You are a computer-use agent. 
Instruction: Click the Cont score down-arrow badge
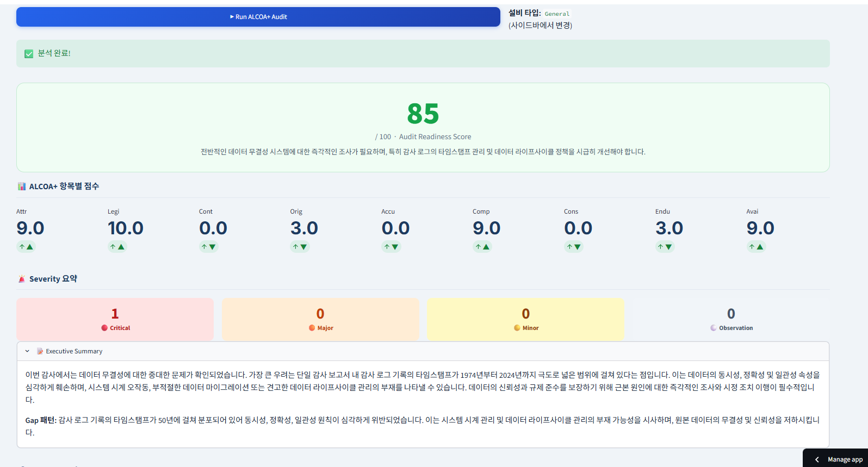(x=209, y=247)
